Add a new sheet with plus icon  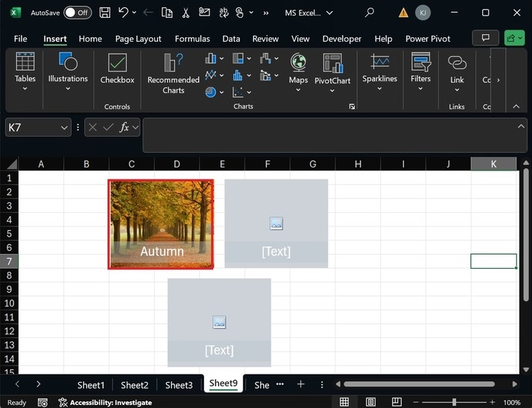tap(301, 384)
